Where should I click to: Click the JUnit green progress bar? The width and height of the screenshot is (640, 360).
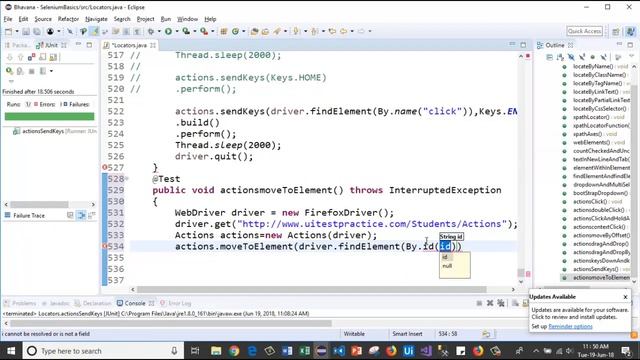tap(49, 116)
